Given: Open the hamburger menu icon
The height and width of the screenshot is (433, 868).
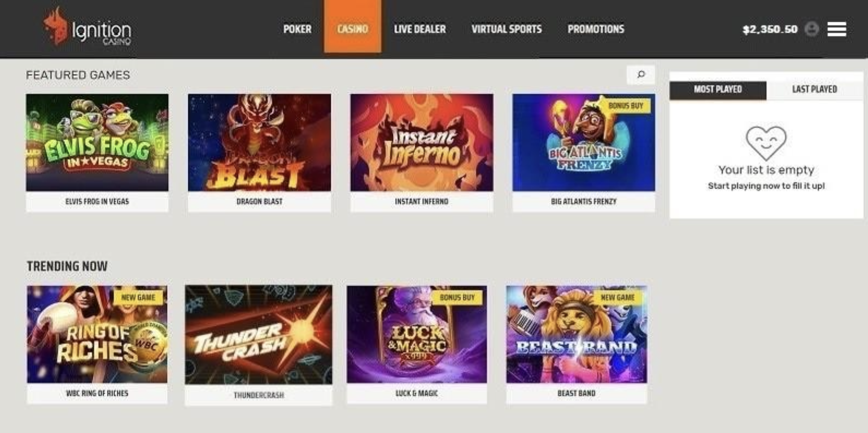Looking at the screenshot, I should pyautogui.click(x=836, y=29).
